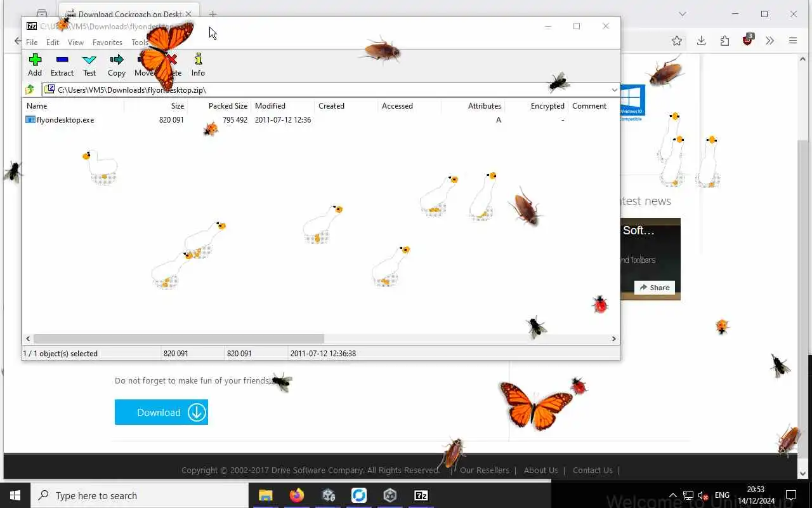This screenshot has height=508, width=812.
Task: Open the notification center icon
Action: pos(791,495)
